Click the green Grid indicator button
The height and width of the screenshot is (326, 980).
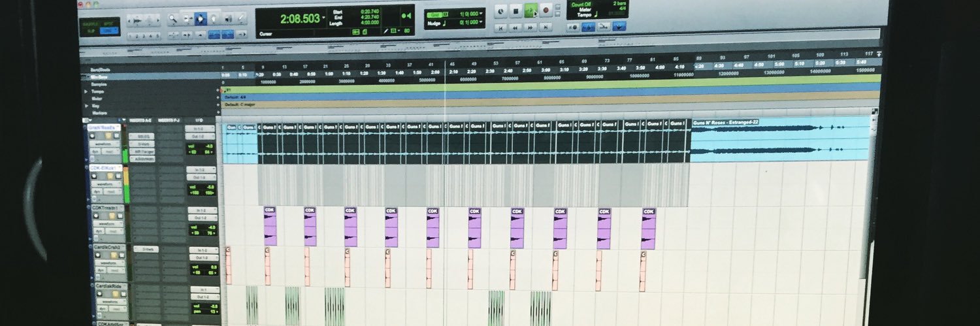click(x=434, y=14)
